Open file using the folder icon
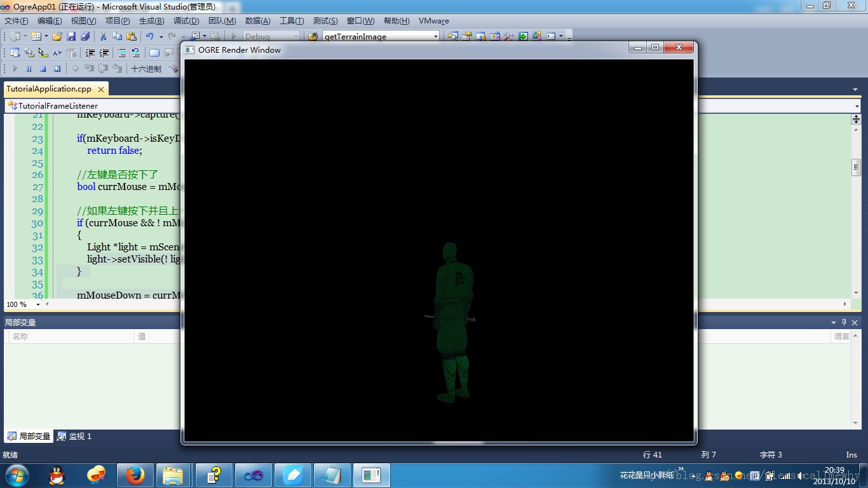Image resolution: width=868 pixels, height=488 pixels. 57,36
